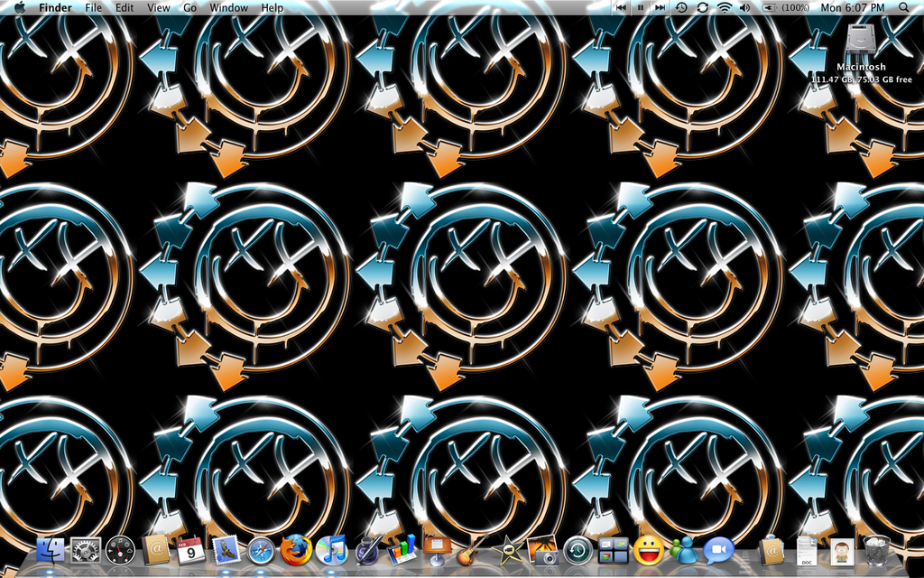The image size is (924, 578).
Task: Open the Window menu
Action: pyautogui.click(x=228, y=7)
